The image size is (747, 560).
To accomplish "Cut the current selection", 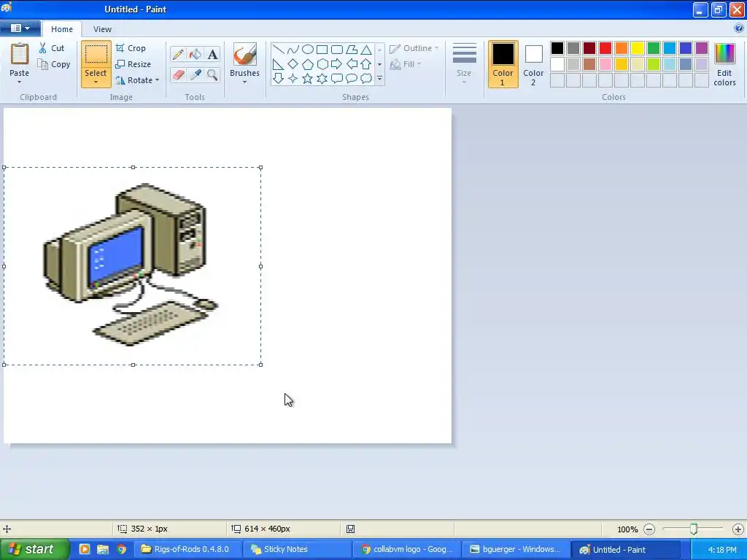I will point(52,48).
